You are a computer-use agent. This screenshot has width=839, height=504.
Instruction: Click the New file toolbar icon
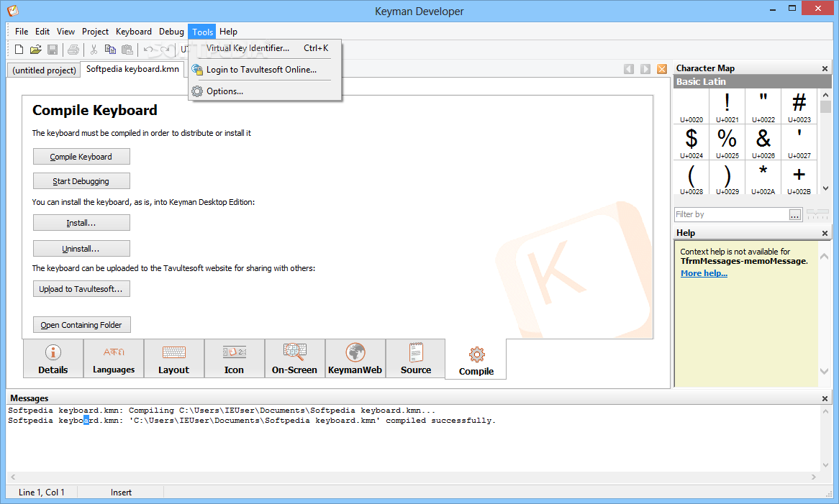19,50
